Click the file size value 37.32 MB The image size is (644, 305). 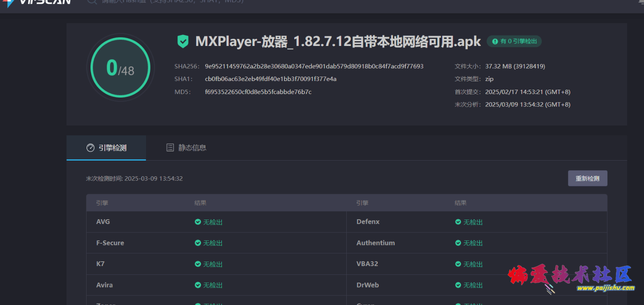pyautogui.click(x=515, y=67)
